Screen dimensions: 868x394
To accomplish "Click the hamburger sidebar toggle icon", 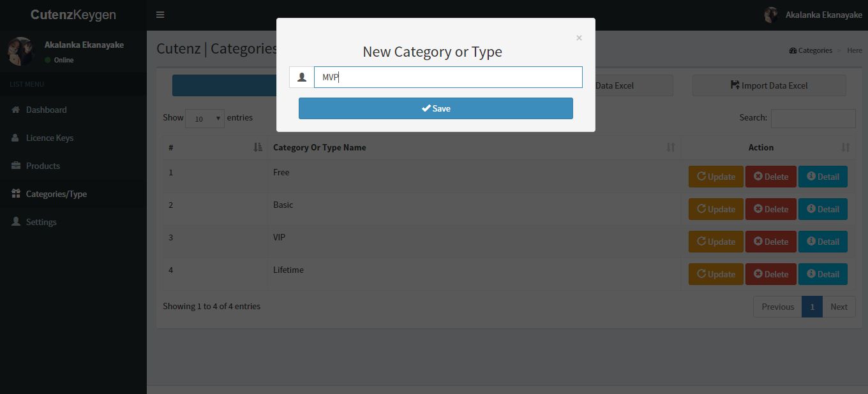I will point(160,15).
